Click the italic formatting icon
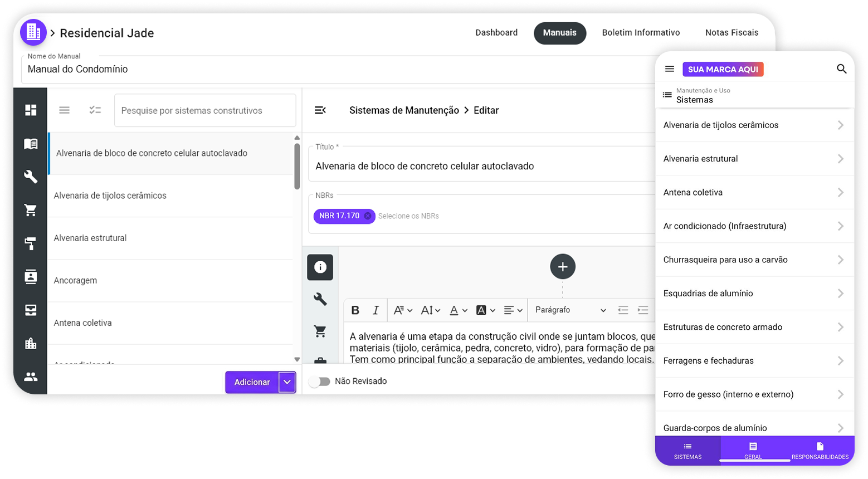Viewport: 868px width, 479px height. point(376,310)
